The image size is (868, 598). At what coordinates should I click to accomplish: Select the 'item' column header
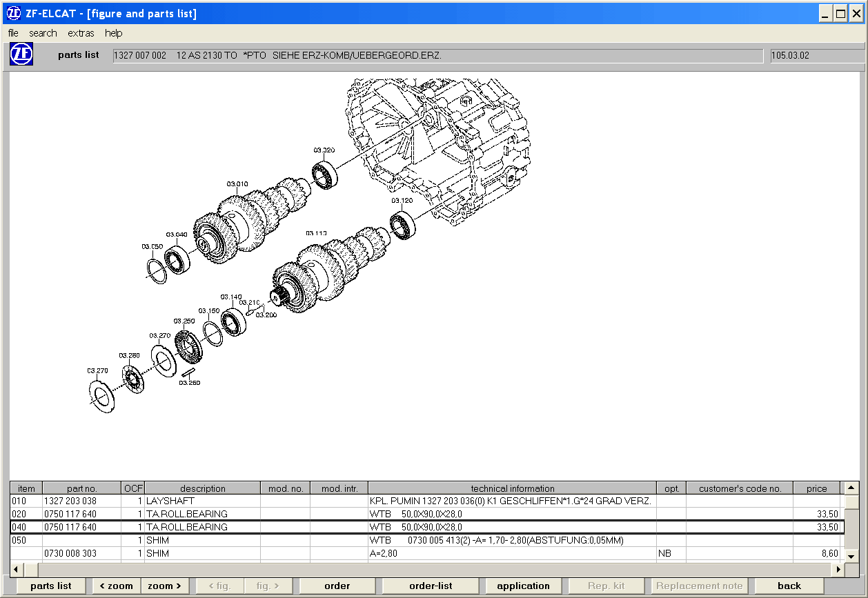point(26,488)
